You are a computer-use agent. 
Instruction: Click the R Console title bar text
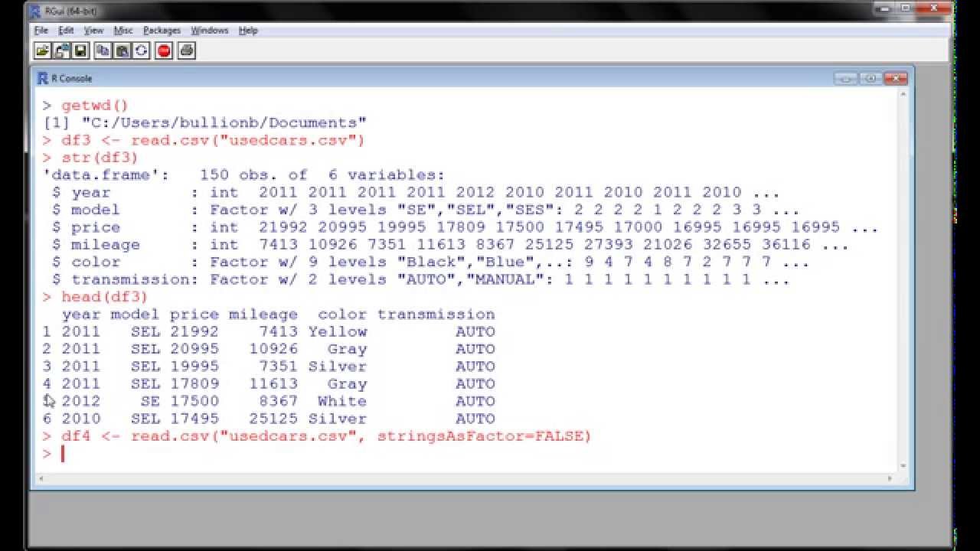(71, 78)
